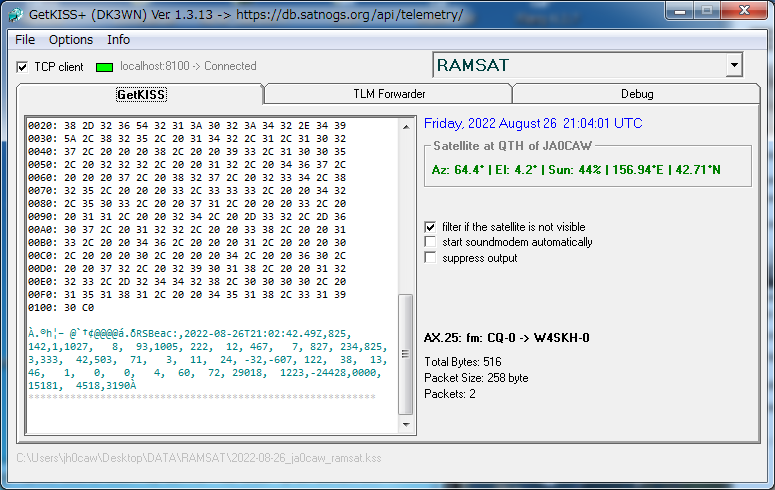
Task: Click the Packets: 2 text
Action: pos(450,394)
